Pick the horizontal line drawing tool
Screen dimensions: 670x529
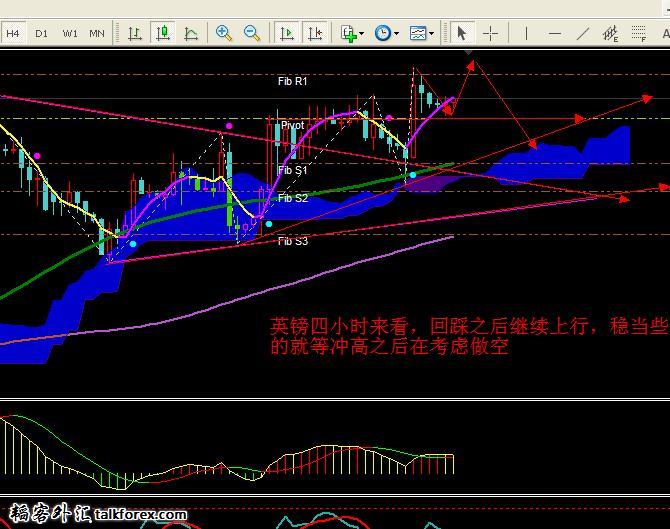pos(555,33)
